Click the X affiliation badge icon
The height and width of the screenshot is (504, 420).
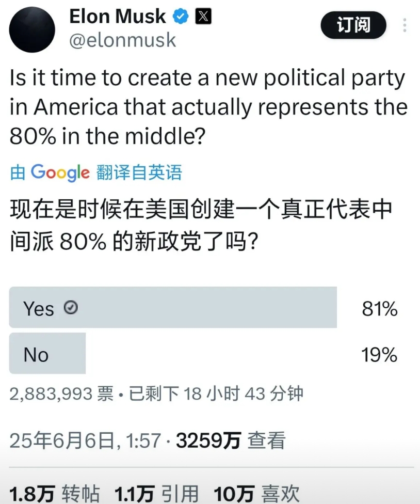[x=203, y=16]
